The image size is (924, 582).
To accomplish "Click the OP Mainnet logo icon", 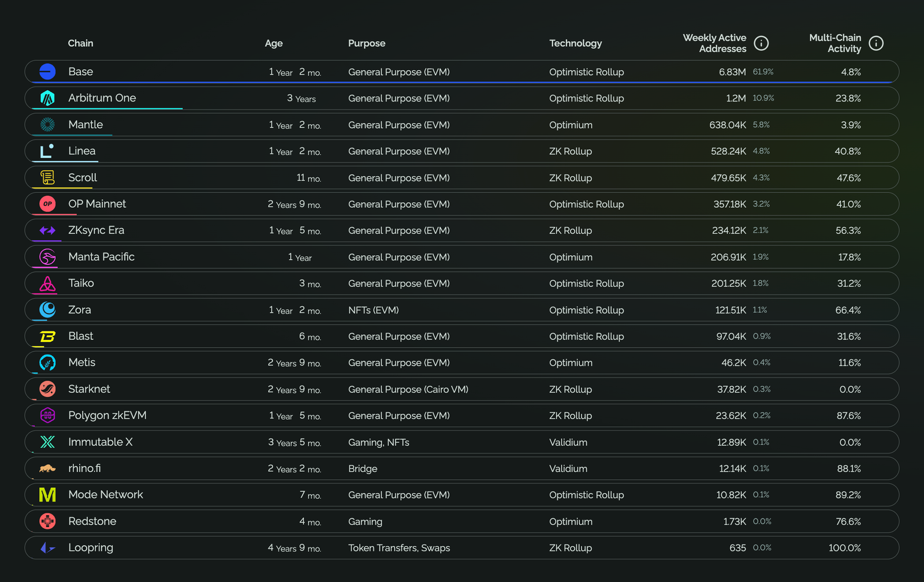I will 47,204.
